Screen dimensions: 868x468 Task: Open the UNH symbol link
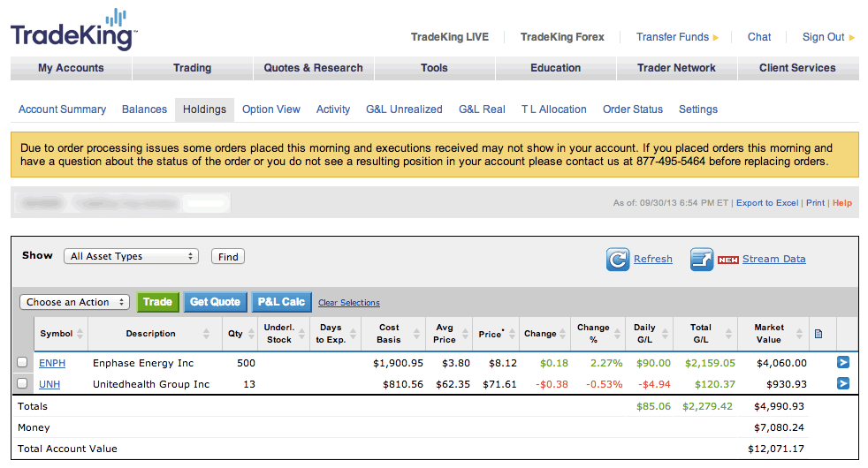click(49, 384)
